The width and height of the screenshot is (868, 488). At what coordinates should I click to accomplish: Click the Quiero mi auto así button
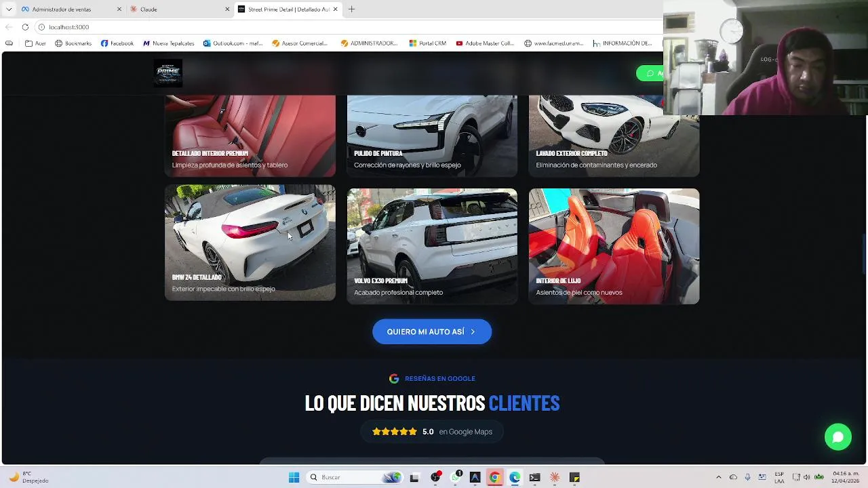[x=432, y=331]
